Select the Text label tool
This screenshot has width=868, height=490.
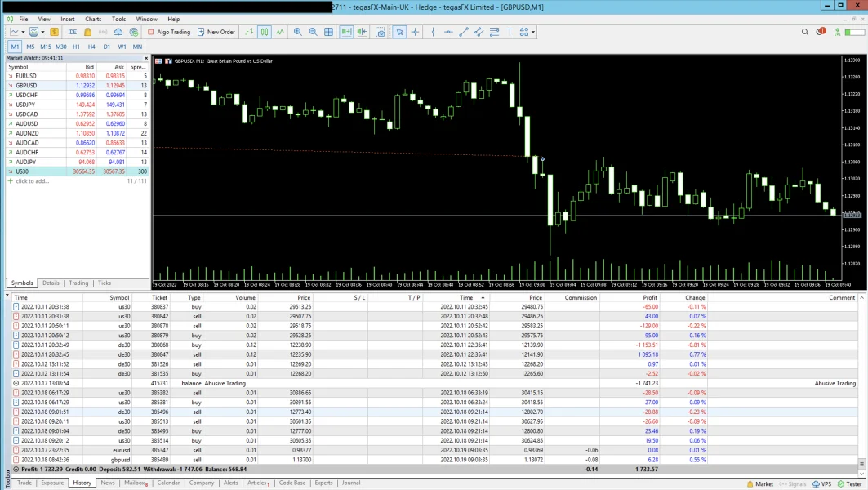click(x=510, y=32)
